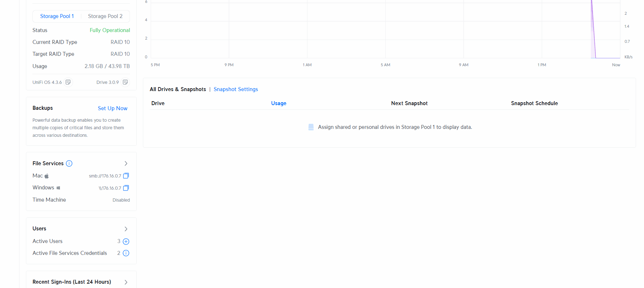Copy the Windows network path
Screen dimensions: 644x288
pos(126,188)
